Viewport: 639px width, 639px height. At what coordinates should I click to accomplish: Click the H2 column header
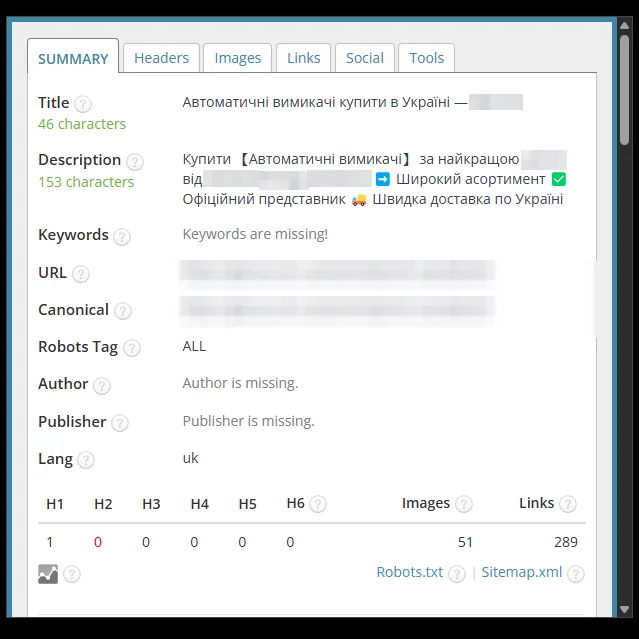coord(103,504)
